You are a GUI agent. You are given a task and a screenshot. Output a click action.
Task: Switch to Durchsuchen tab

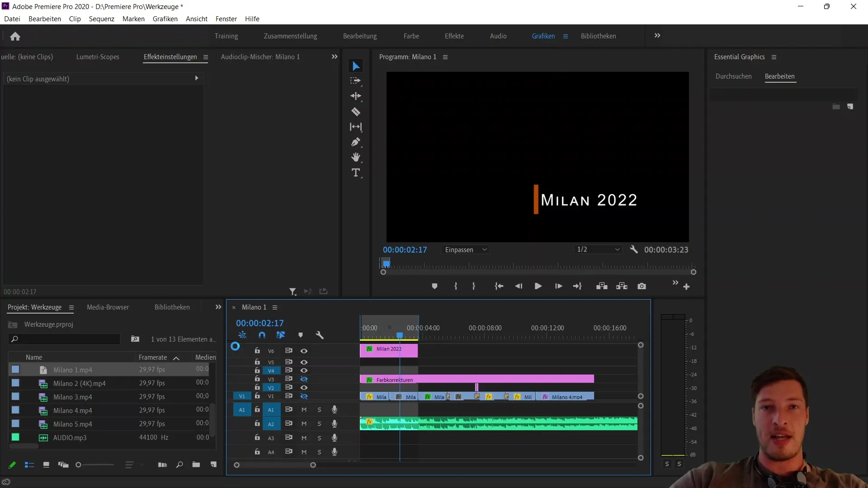click(x=733, y=76)
